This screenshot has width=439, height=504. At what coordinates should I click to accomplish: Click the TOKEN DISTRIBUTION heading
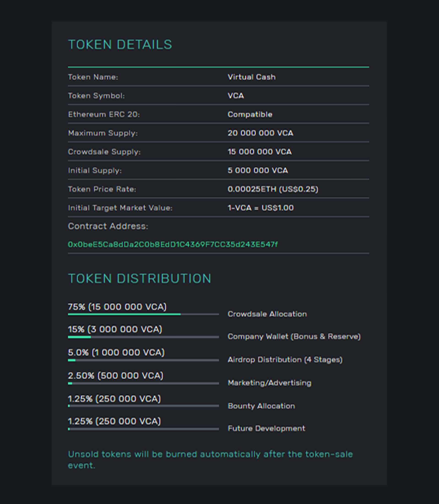pyautogui.click(x=139, y=278)
